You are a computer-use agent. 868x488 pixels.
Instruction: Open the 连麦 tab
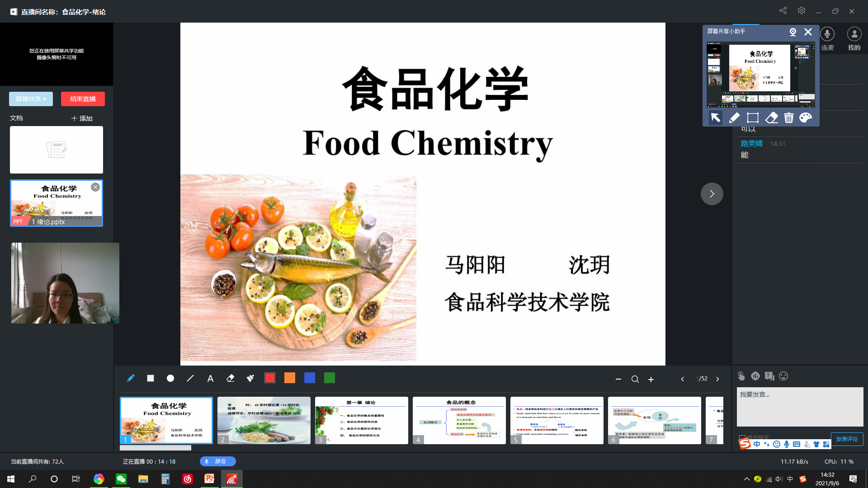coord(827,38)
